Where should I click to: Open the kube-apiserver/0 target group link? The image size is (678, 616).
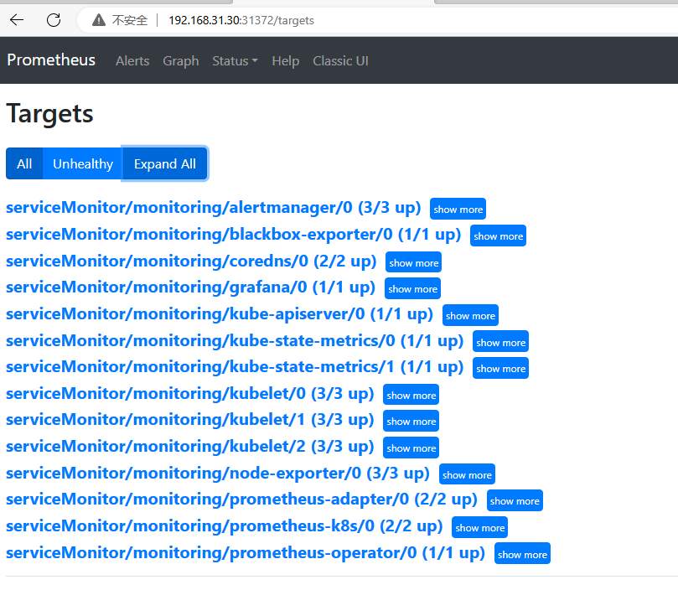coord(220,313)
